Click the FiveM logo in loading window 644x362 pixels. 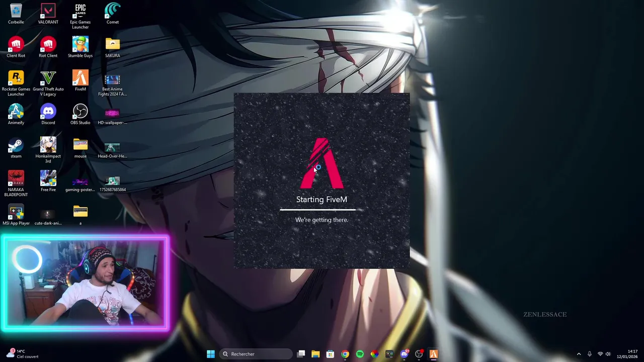(x=322, y=163)
